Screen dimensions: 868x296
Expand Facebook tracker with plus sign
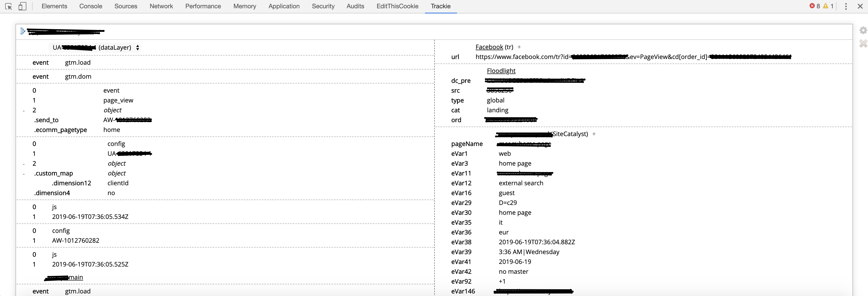coord(519,47)
